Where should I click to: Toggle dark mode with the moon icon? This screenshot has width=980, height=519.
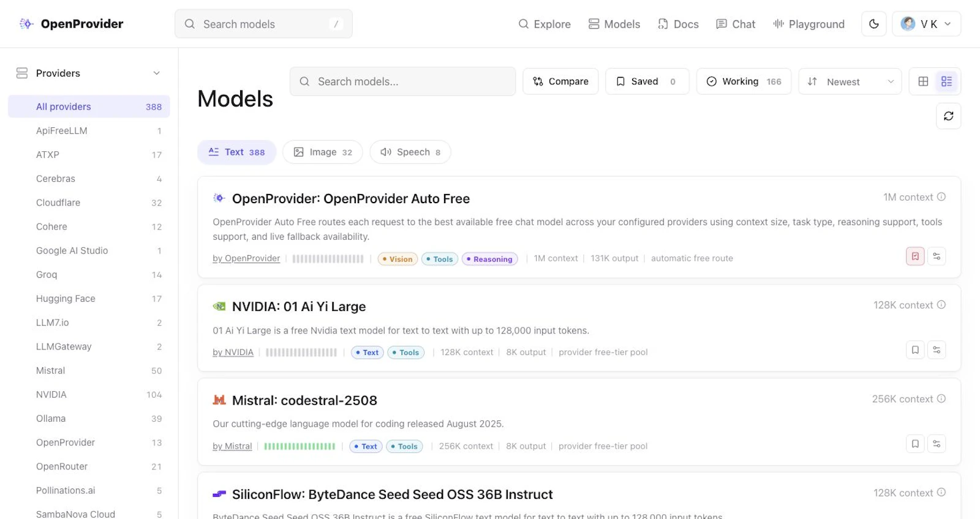[x=874, y=24]
